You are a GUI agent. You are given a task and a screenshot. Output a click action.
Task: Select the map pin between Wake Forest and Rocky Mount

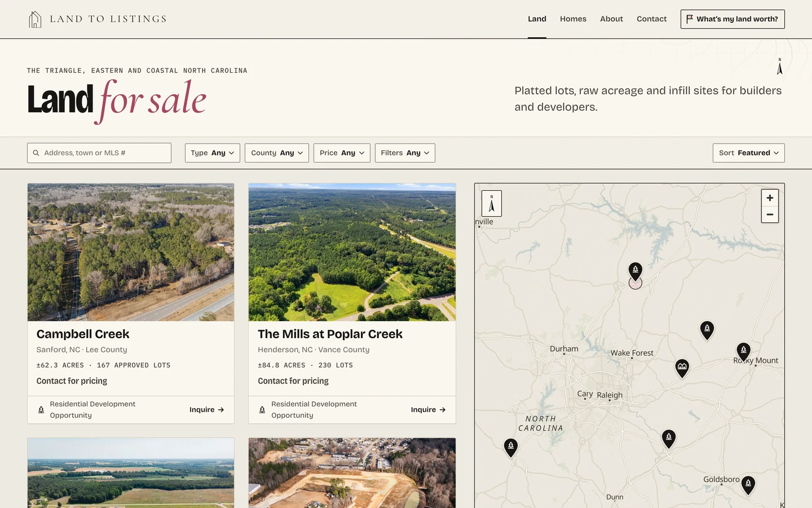coord(707,330)
